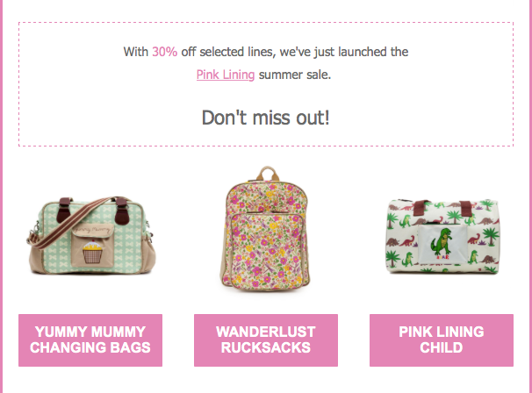Select the dinosaur print holdall image
532x393 pixels.
click(442, 237)
